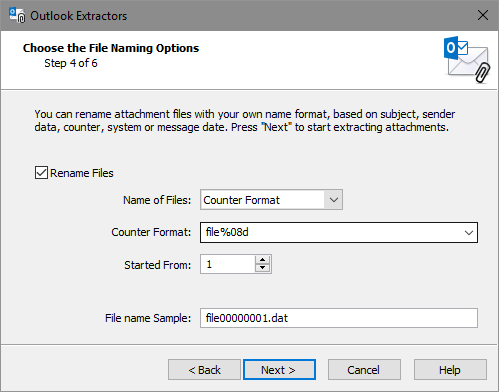Screen dimensions: 499x392
Task: Open the Name of Files dropdown
Action: click(333, 200)
